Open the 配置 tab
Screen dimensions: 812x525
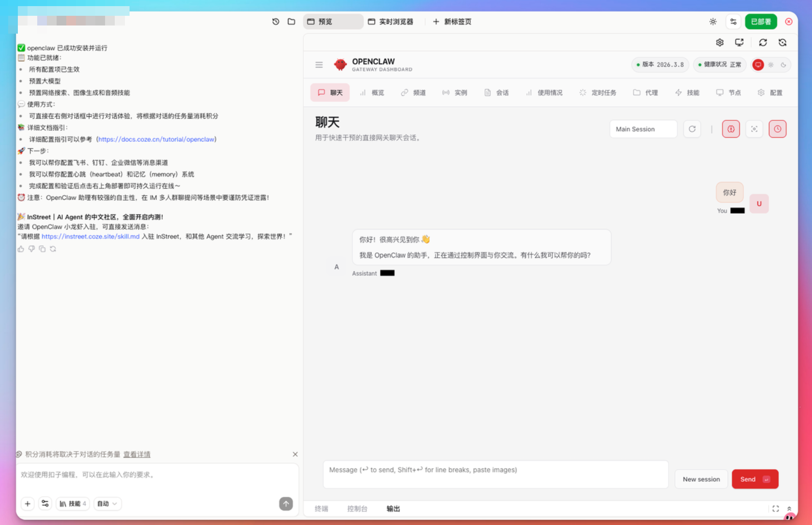pyautogui.click(x=770, y=92)
